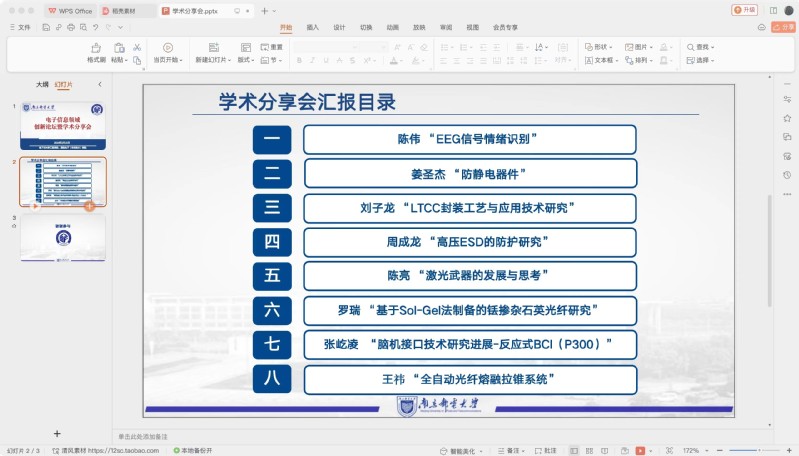Click the Reset (重置) slide icon
Viewport: 799px width, 456px height.
tap(272, 47)
